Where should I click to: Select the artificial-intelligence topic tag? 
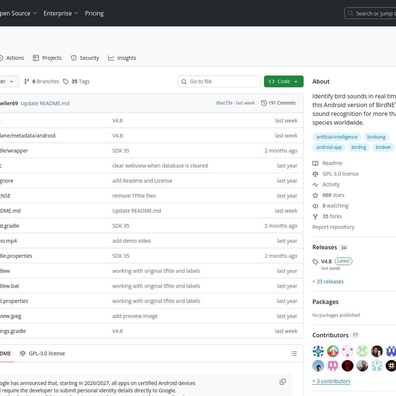(337, 137)
